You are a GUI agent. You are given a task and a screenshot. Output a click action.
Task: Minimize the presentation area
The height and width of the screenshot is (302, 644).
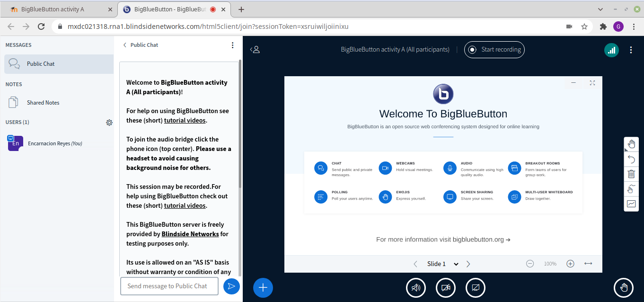[573, 82]
